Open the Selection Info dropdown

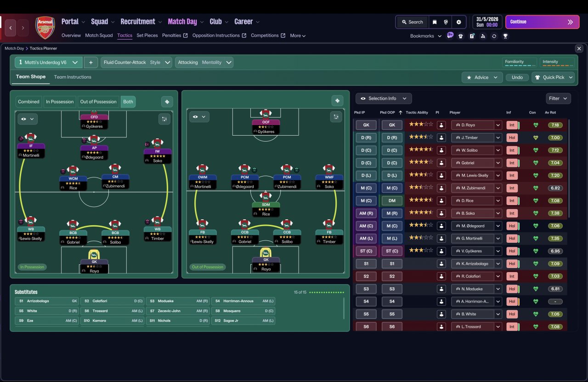(384, 98)
